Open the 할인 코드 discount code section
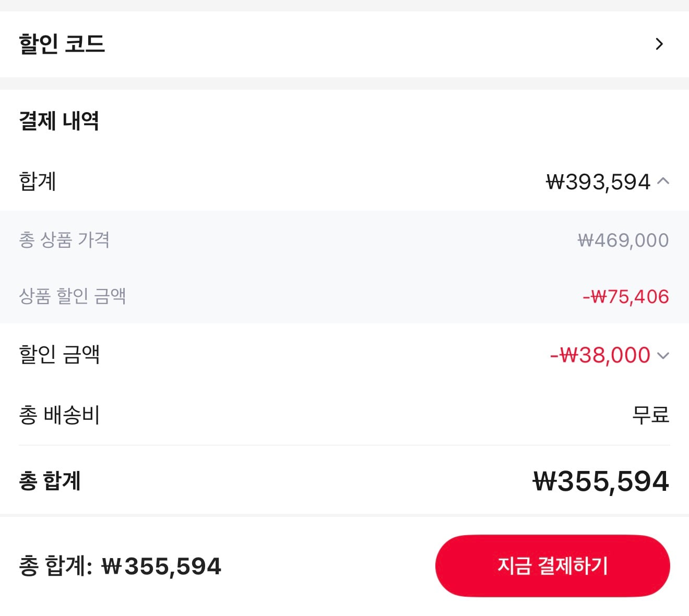This screenshot has width=689, height=616. click(x=344, y=44)
